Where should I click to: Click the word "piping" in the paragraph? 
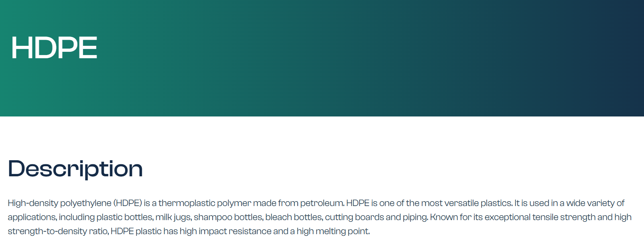pyautogui.click(x=414, y=217)
